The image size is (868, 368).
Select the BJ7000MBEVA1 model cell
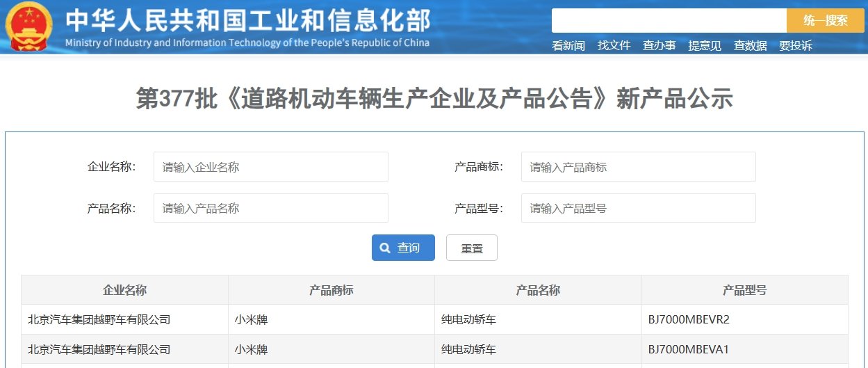745,349
